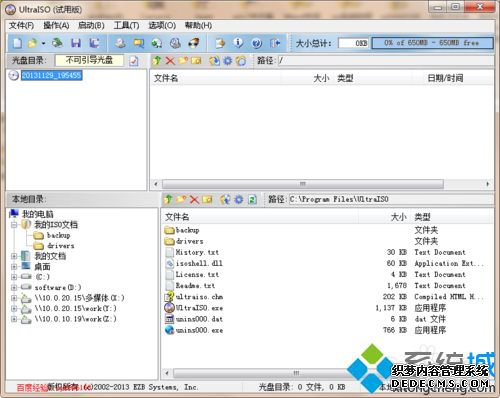Viewport: 500px width, 398px height.
Task: Click Add files icon in disc directory toolbar
Action: coord(214,60)
